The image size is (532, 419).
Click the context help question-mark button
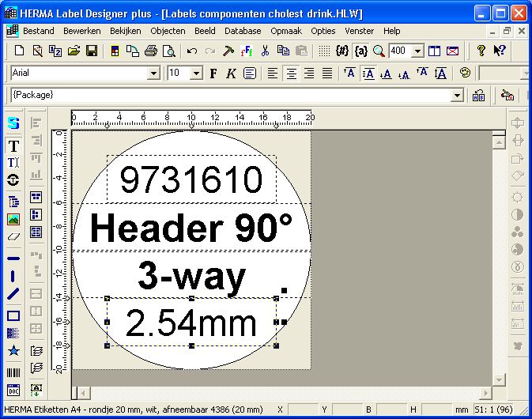pos(500,51)
